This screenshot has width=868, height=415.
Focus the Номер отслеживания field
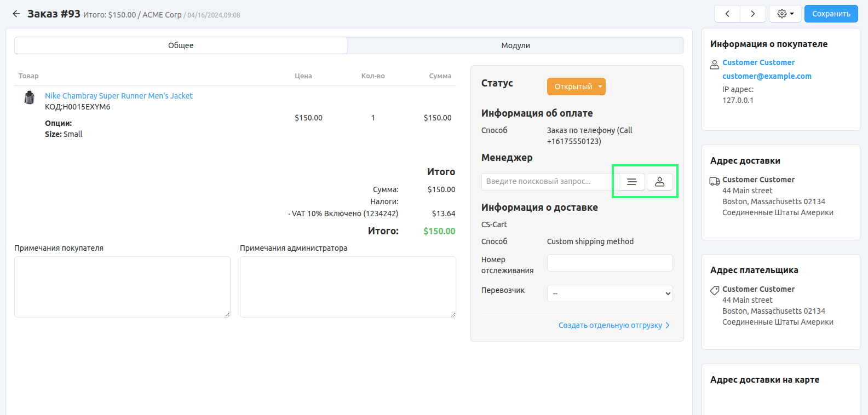610,263
